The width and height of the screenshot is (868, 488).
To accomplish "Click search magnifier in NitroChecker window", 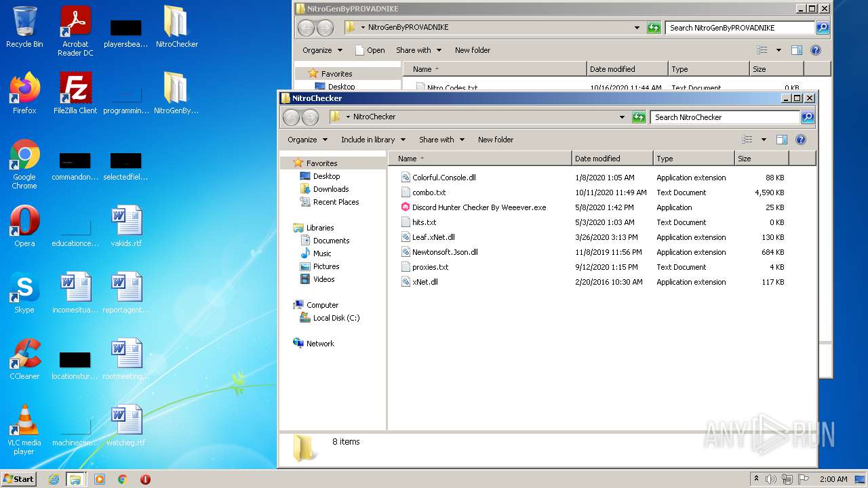I will point(808,117).
